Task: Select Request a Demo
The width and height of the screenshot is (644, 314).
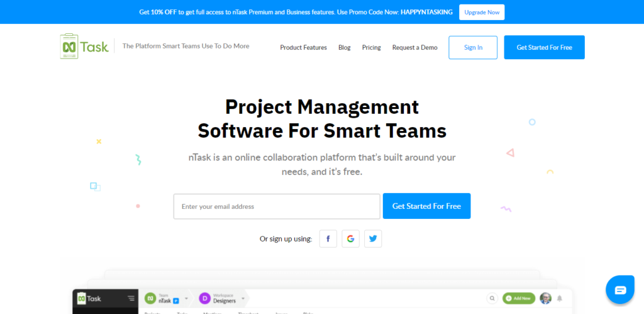Action: coord(415,48)
